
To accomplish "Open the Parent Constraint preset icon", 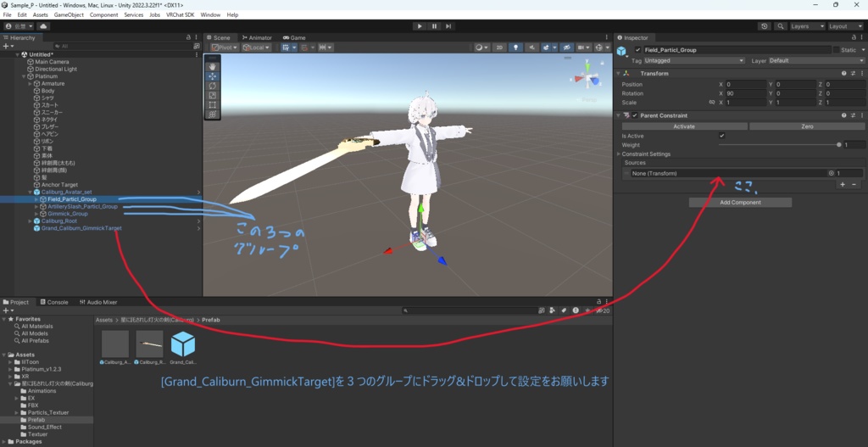I will pos(853,115).
